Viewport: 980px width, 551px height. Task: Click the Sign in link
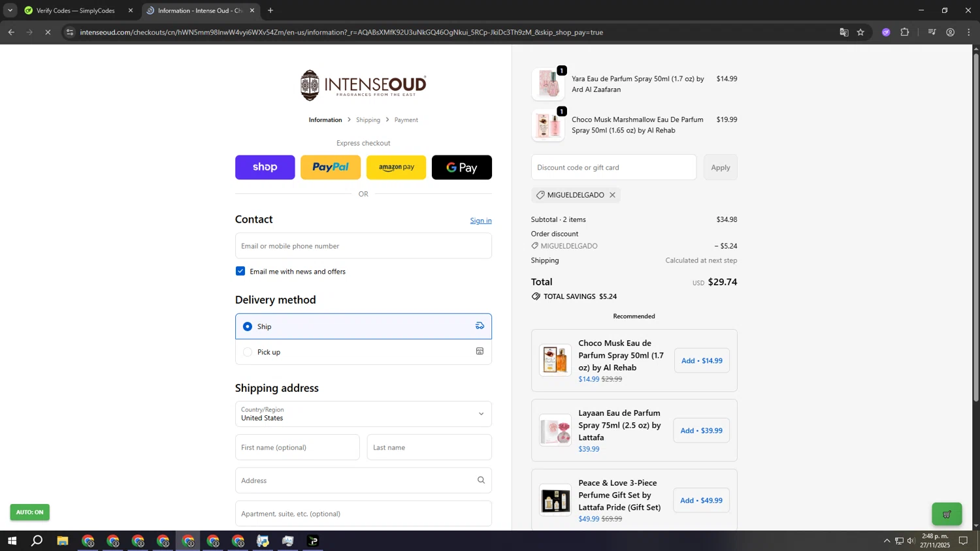[x=481, y=221]
